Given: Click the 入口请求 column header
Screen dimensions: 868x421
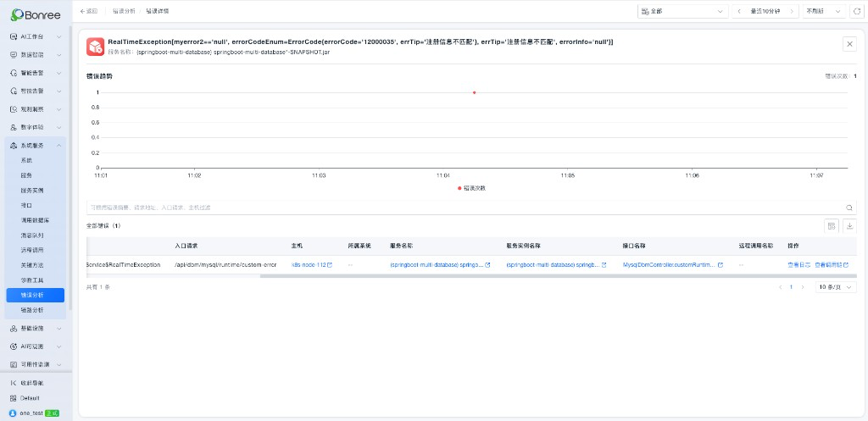Looking at the screenshot, I should (186, 245).
